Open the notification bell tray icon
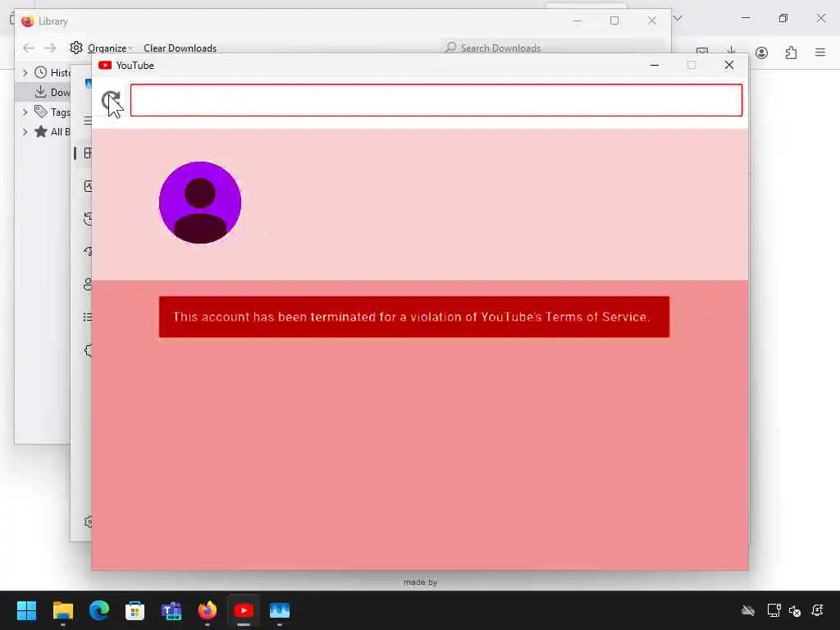Screen dimensions: 840x630 818,610
